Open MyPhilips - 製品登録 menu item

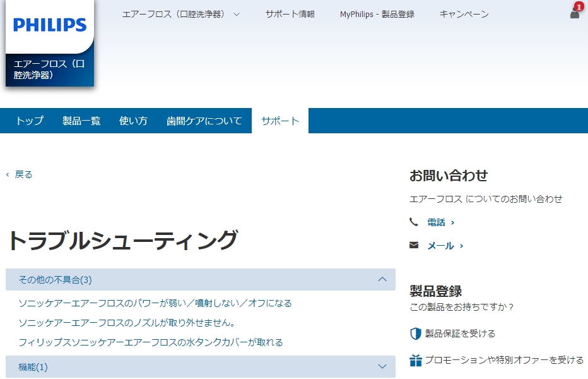click(377, 15)
